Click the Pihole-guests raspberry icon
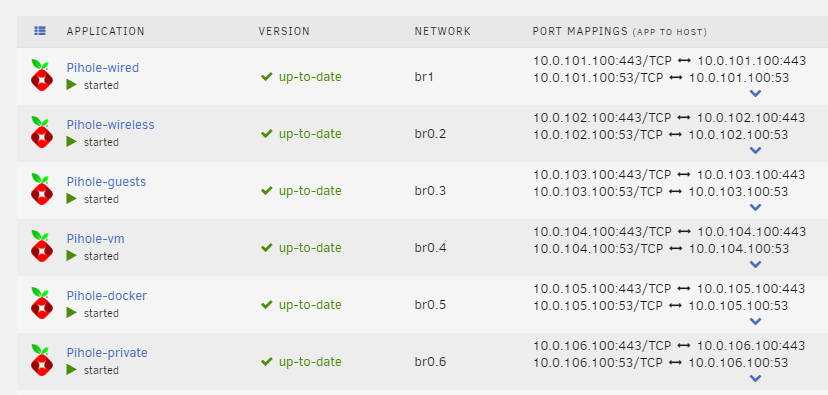This screenshot has width=828, height=395. 42,189
